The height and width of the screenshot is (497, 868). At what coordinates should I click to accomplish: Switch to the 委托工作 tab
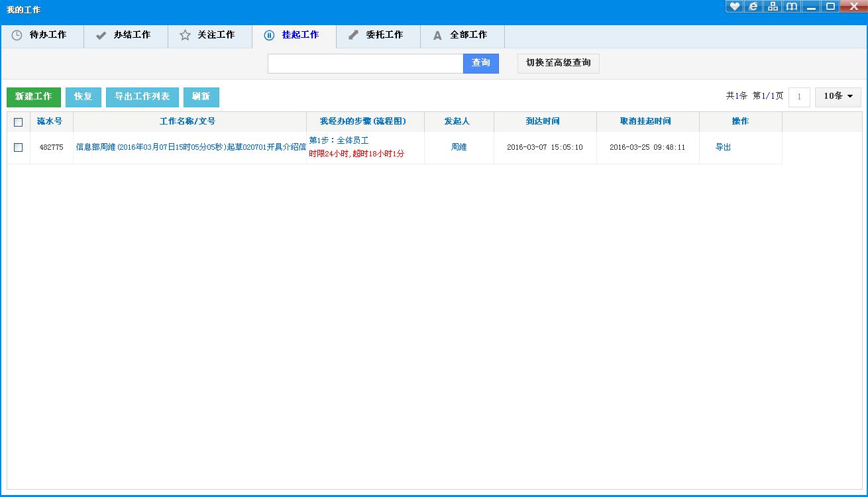click(378, 35)
